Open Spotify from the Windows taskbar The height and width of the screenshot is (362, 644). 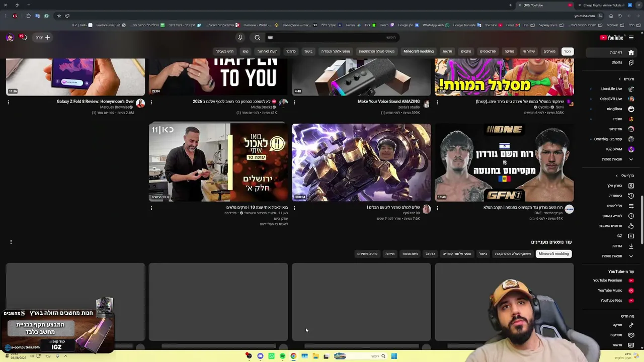[282, 356]
